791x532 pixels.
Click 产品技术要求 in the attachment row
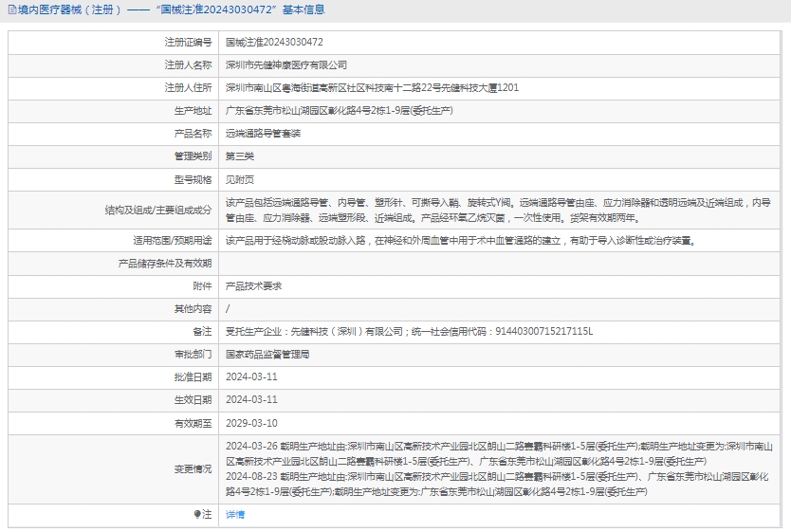tap(253, 285)
